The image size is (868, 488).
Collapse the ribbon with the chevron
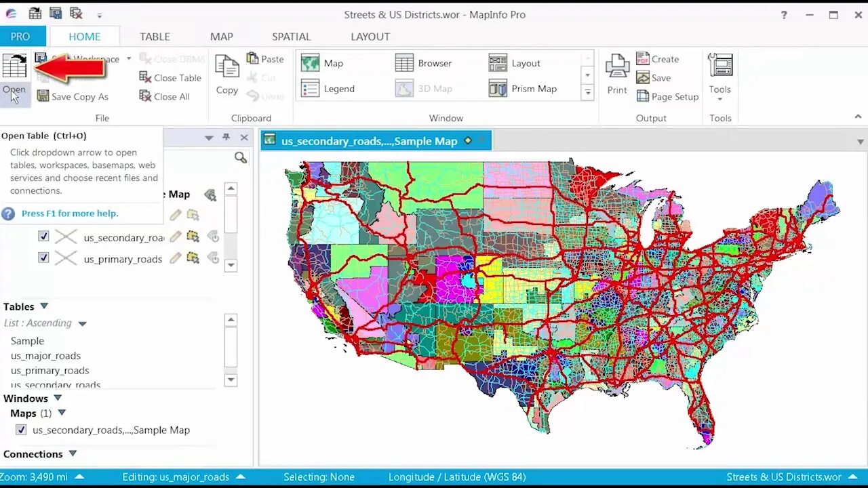pyautogui.click(x=858, y=117)
